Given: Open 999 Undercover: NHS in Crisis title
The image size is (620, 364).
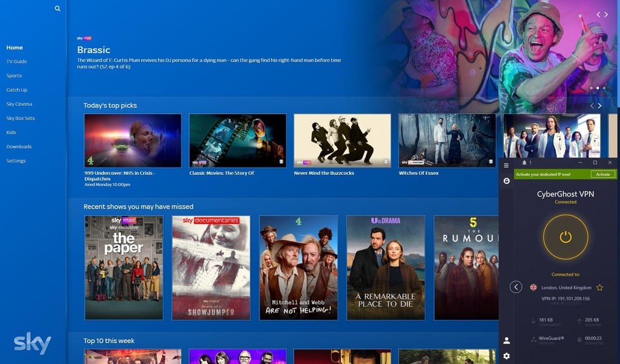Looking at the screenshot, I should 120,176.
